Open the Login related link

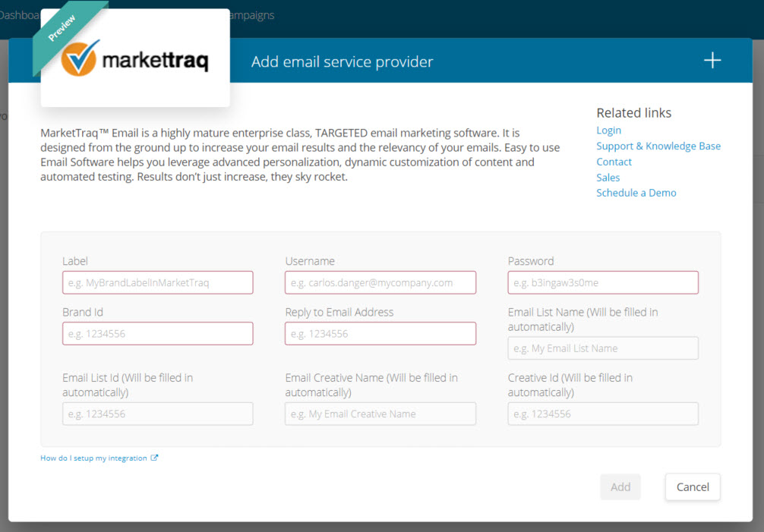(x=608, y=131)
